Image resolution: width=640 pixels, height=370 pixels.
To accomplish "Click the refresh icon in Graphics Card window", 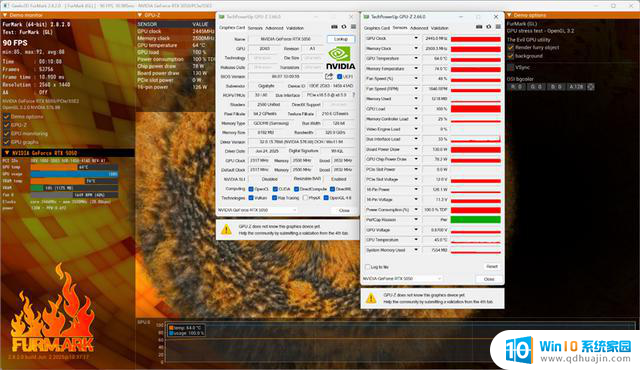I will coord(344,27).
